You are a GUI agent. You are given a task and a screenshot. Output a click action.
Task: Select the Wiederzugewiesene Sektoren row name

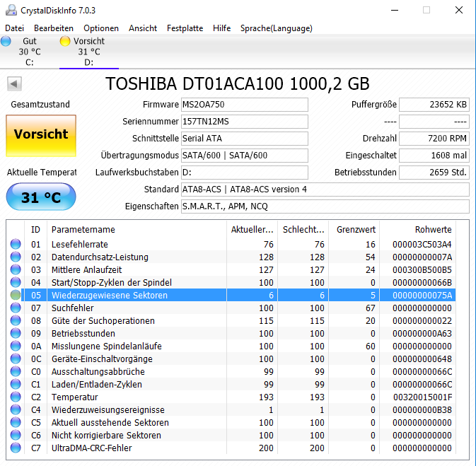110,296
